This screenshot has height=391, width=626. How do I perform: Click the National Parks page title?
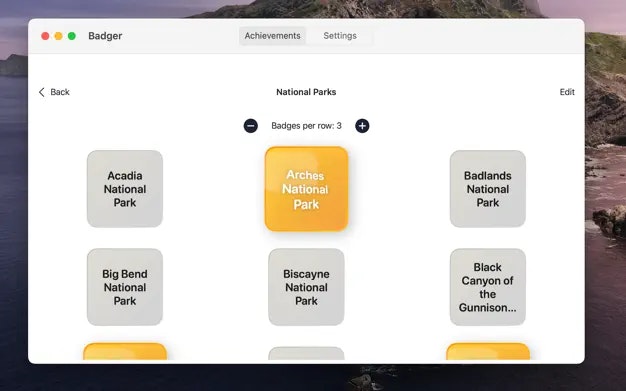[306, 92]
